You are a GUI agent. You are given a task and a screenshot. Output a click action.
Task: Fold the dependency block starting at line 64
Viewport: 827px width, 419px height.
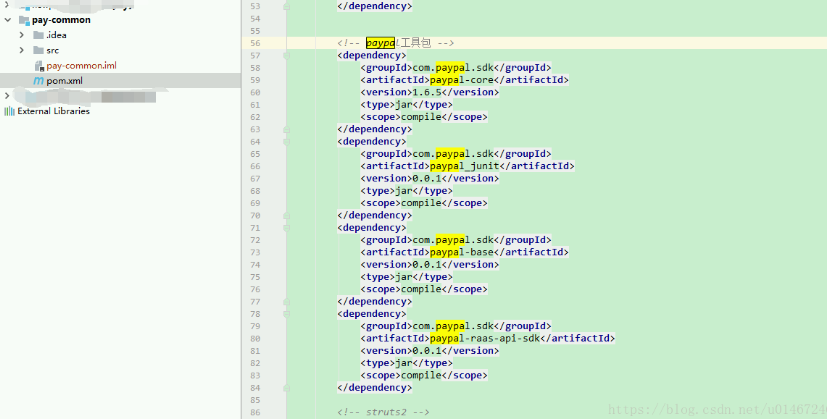(x=286, y=141)
